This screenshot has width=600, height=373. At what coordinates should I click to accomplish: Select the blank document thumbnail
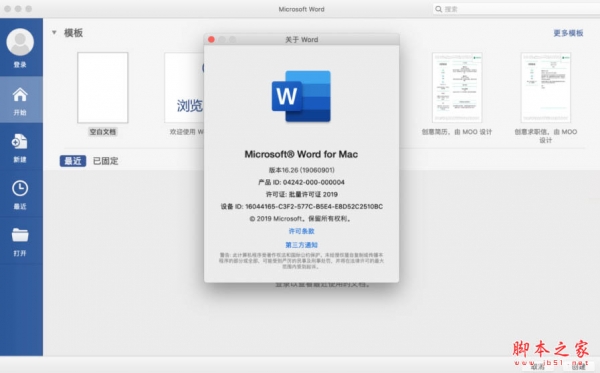103,88
